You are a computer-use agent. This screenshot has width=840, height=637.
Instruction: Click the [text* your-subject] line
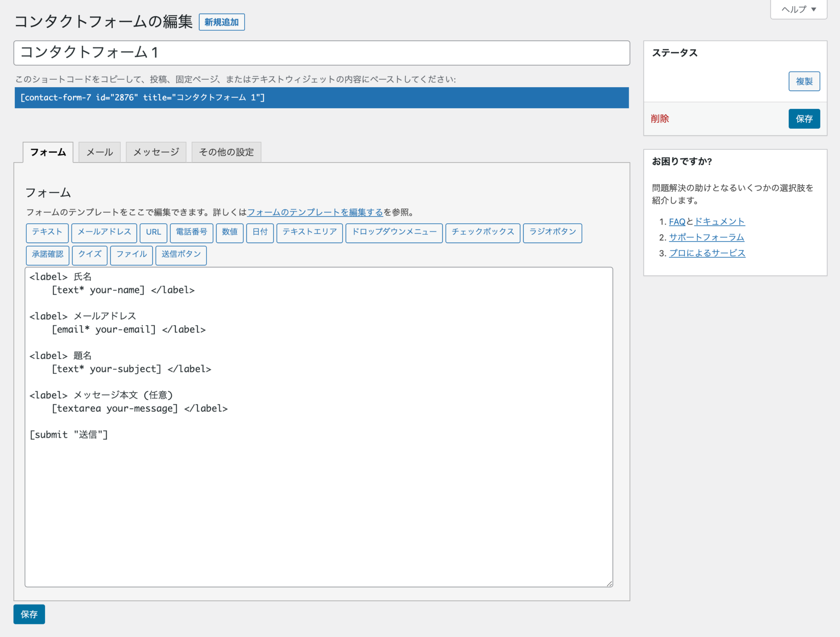tap(131, 369)
